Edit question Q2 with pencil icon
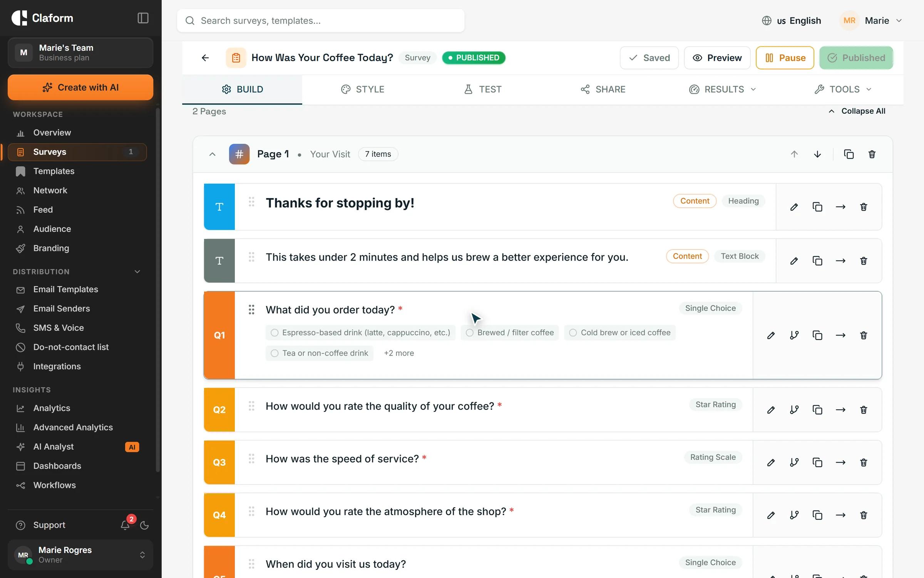This screenshot has height=578, width=924. tap(771, 410)
